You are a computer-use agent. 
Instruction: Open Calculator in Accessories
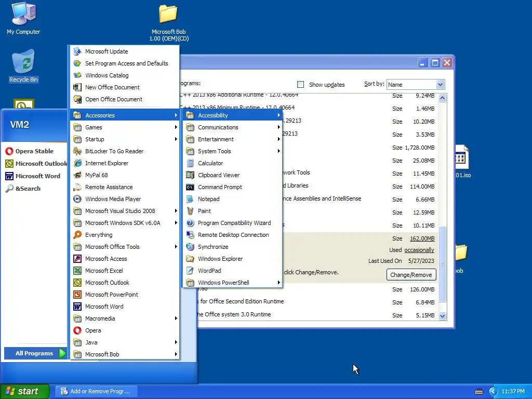click(x=233, y=163)
